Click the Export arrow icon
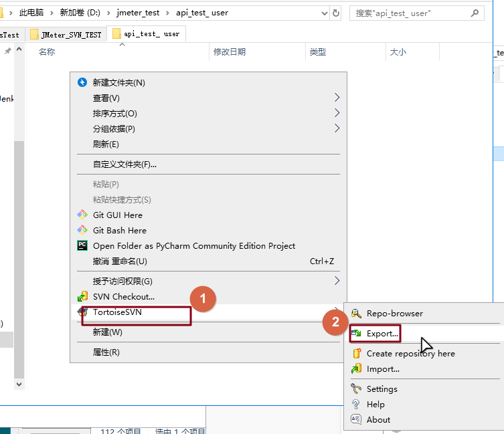The image size is (504, 434). click(x=356, y=334)
